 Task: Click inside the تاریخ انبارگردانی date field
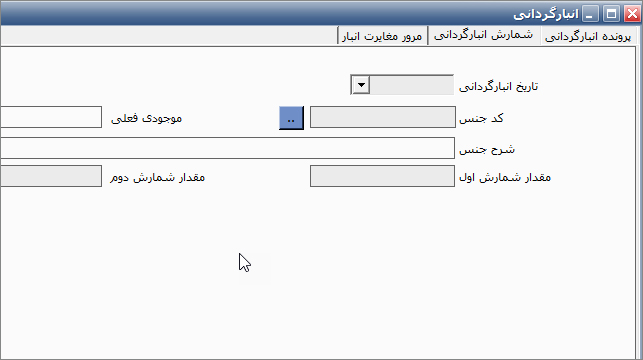(x=412, y=85)
